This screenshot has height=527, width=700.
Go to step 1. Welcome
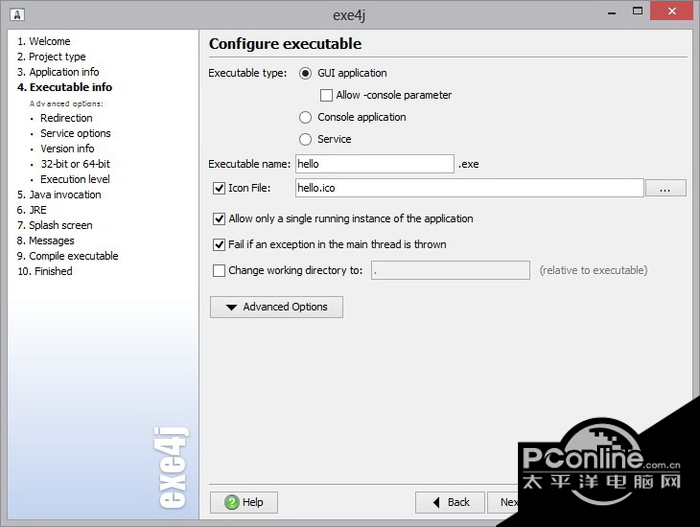[44, 41]
